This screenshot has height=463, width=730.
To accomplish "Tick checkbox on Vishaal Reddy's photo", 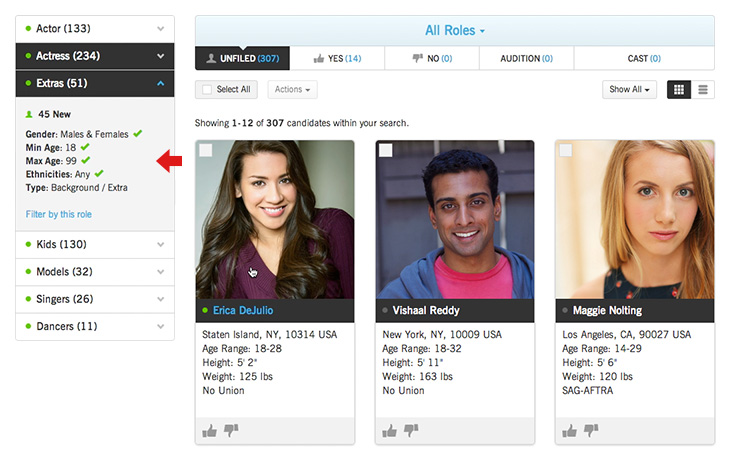I will click(x=386, y=151).
